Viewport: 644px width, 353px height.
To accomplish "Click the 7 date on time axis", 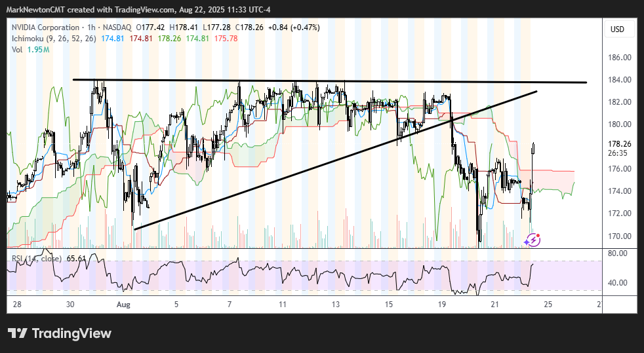I will [x=230, y=305].
